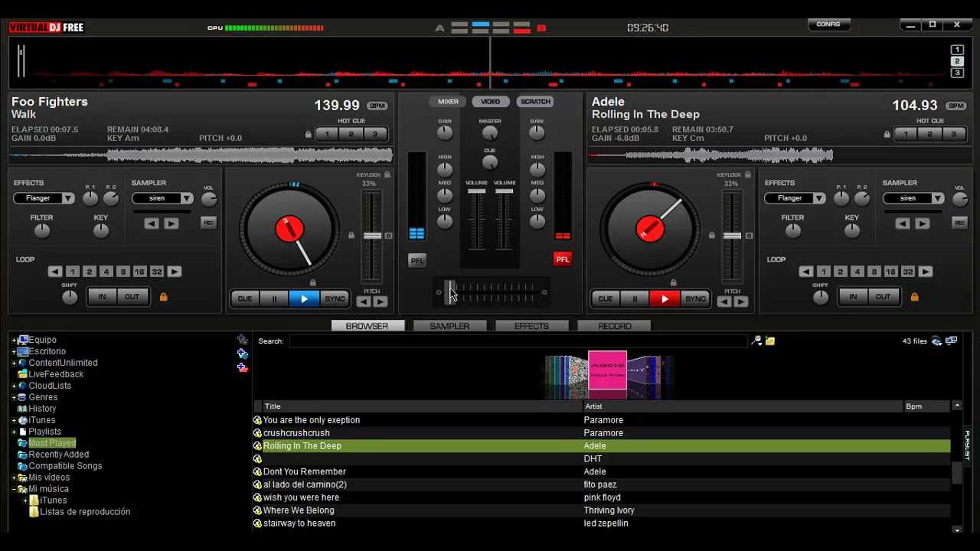Image resolution: width=980 pixels, height=551 pixels.
Task: Sync the right deck tempo
Action: click(x=695, y=298)
